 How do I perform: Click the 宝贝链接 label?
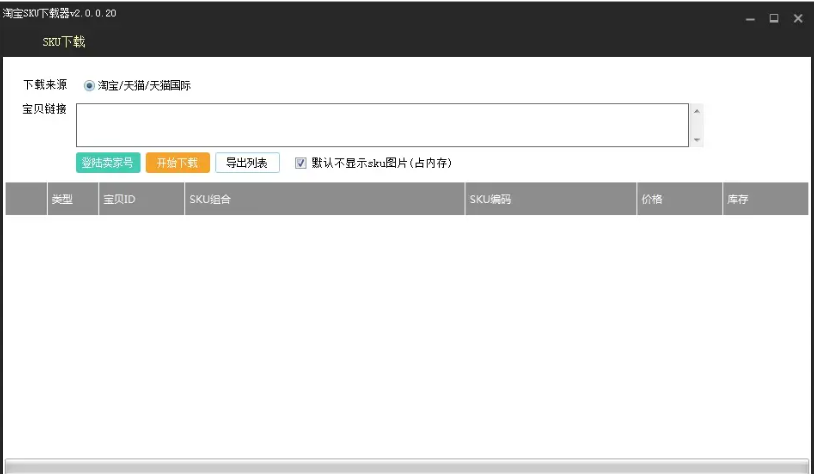(x=45, y=109)
